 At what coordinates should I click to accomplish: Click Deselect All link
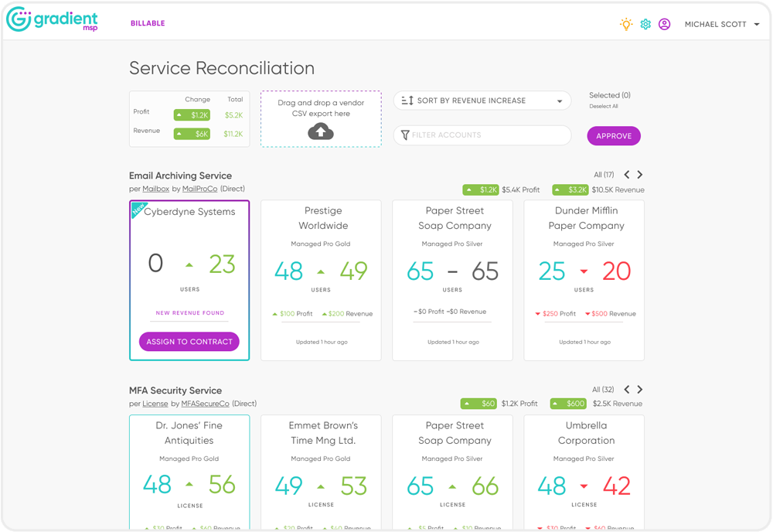[x=604, y=107]
